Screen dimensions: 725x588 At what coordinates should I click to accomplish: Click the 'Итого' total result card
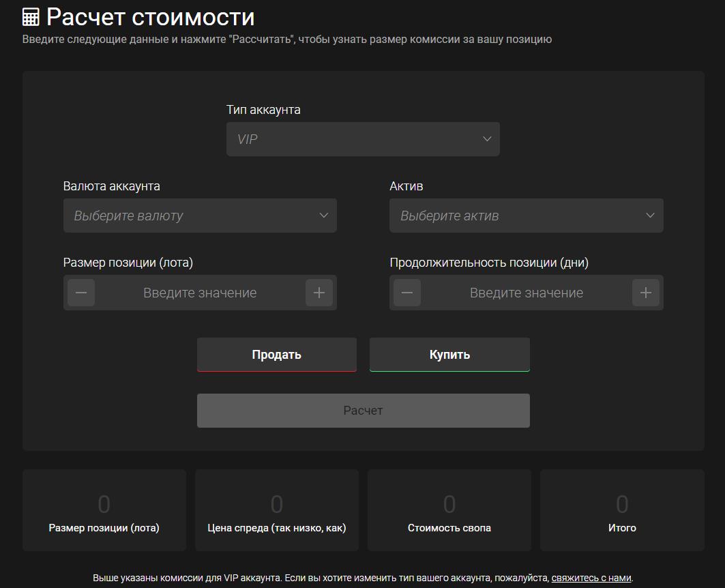pos(622,510)
